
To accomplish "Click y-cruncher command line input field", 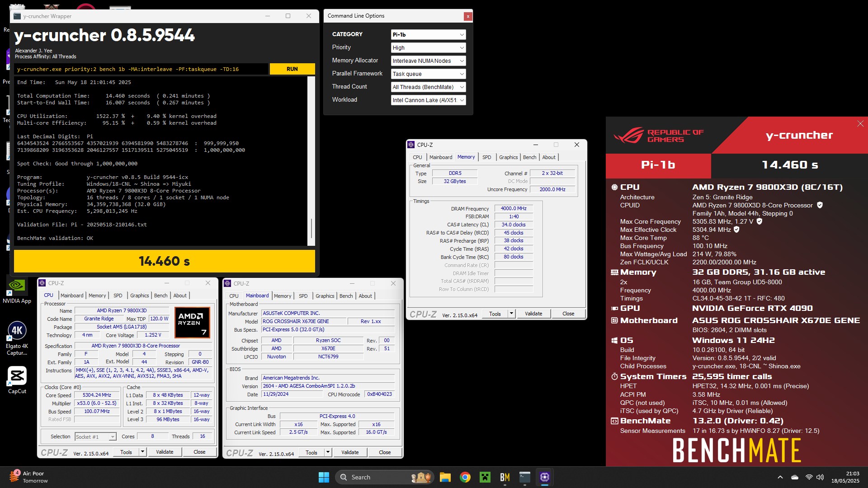I will tap(141, 69).
